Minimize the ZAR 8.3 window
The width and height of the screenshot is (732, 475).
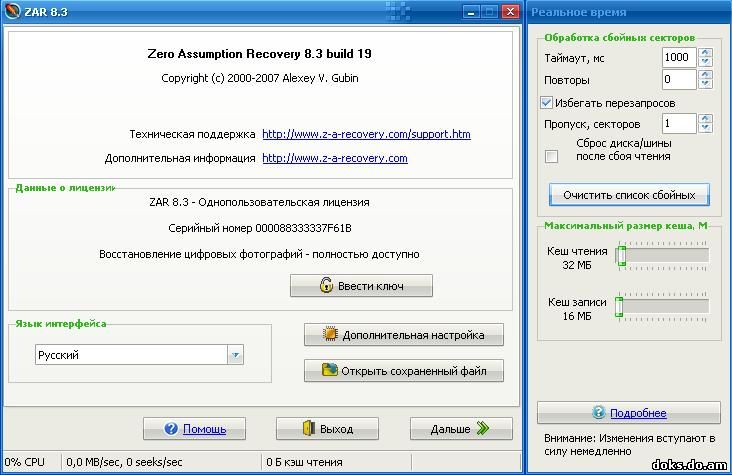tap(471, 12)
